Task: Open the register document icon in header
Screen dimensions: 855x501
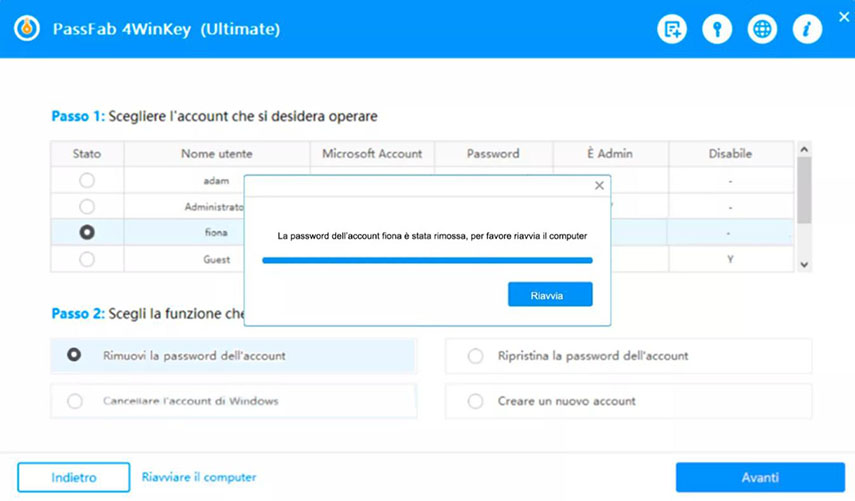Action: click(672, 29)
